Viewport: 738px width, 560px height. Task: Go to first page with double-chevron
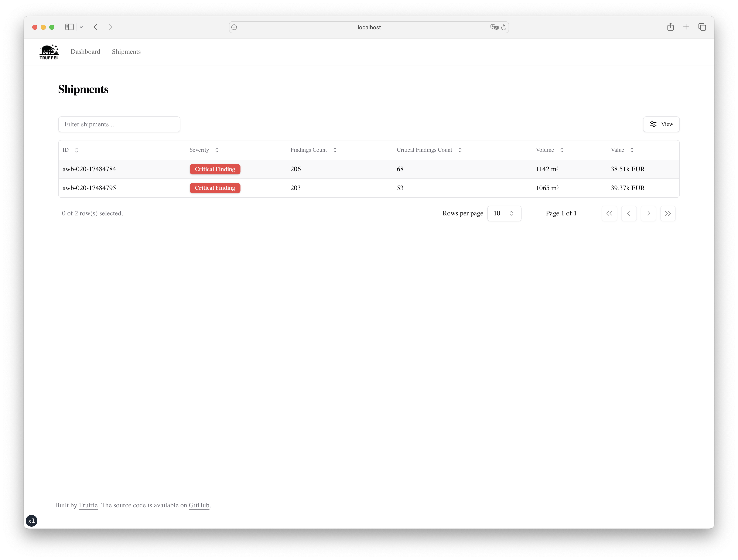point(609,213)
